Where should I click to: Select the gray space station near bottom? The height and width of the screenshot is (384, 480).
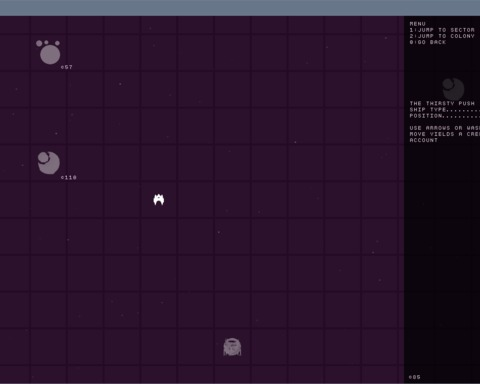point(232,347)
